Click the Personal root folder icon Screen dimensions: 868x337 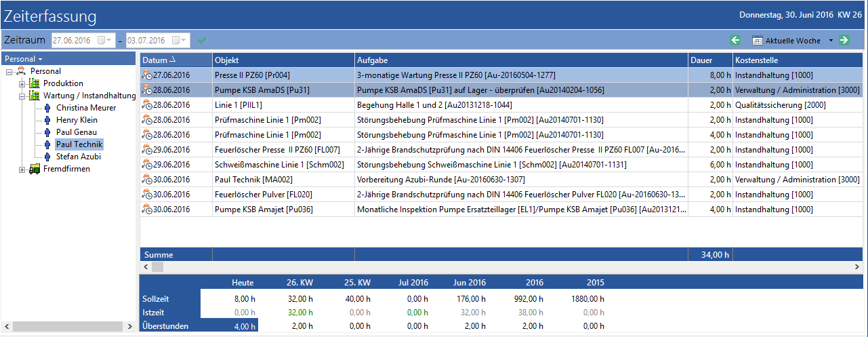22,71
